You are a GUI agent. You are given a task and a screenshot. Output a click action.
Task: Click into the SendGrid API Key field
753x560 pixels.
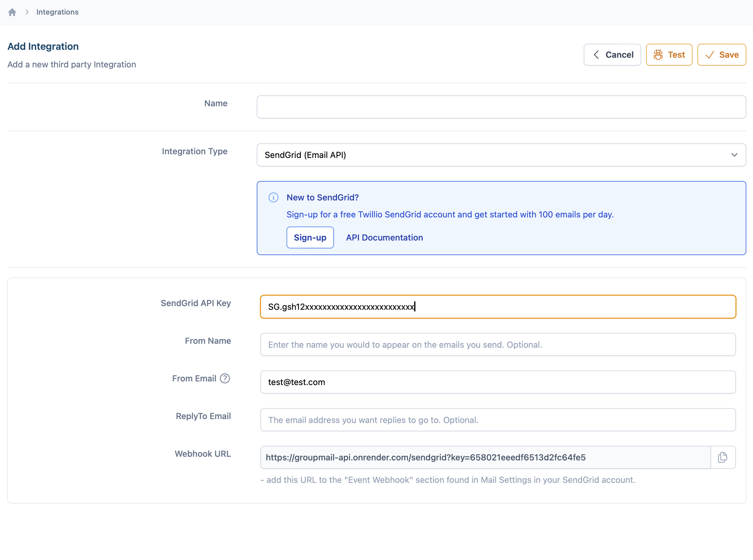(x=497, y=307)
